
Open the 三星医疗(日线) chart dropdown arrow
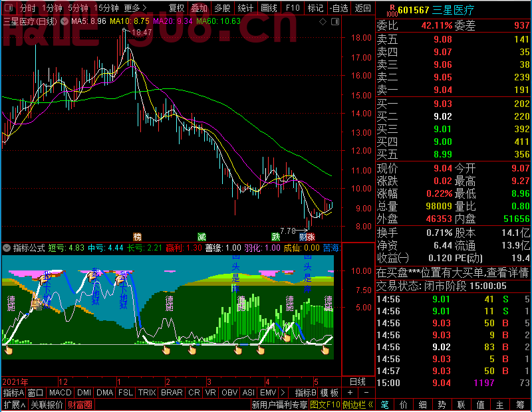point(64,21)
